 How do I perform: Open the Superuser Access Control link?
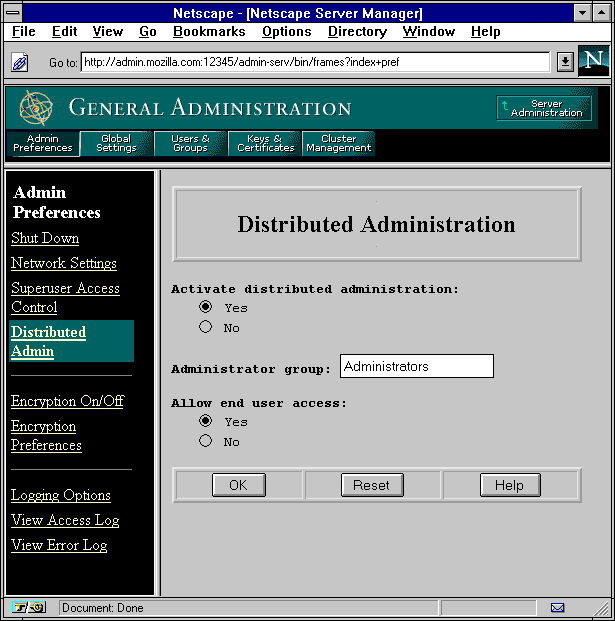65,297
